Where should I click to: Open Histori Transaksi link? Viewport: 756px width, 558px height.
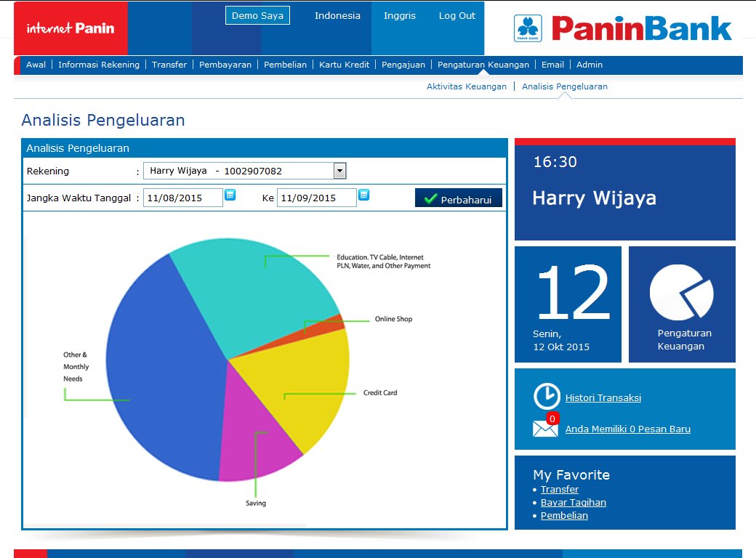point(603,397)
